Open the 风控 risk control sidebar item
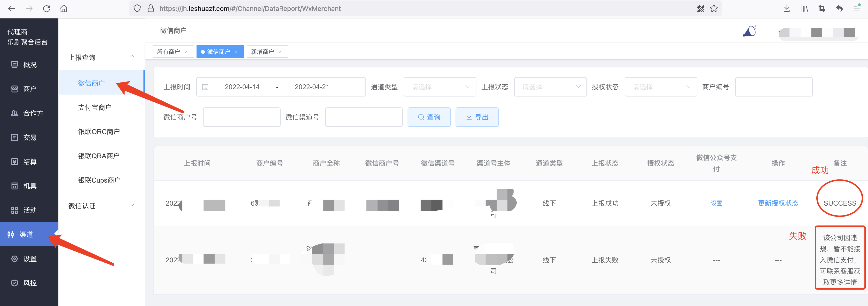Viewport: 868px width, 306px height. point(29,283)
